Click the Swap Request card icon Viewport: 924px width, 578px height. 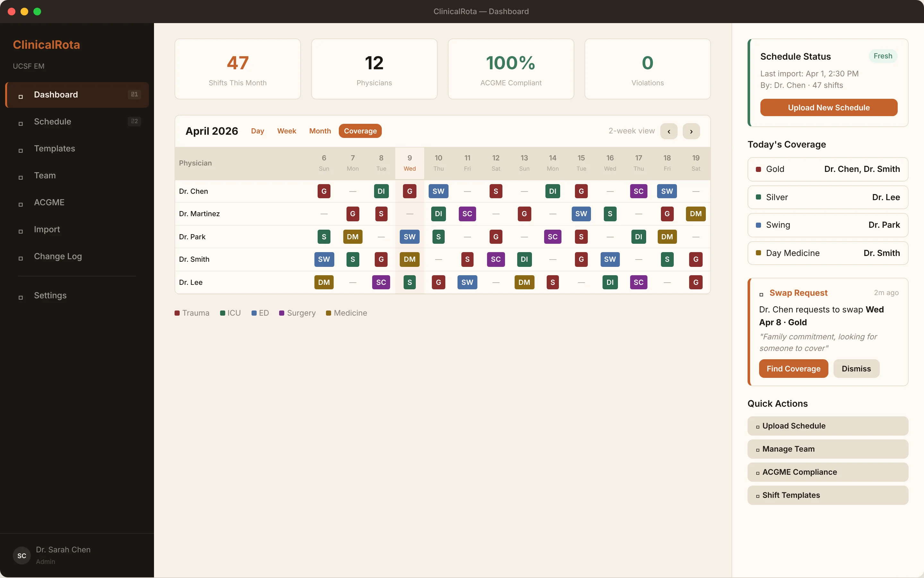tap(761, 294)
